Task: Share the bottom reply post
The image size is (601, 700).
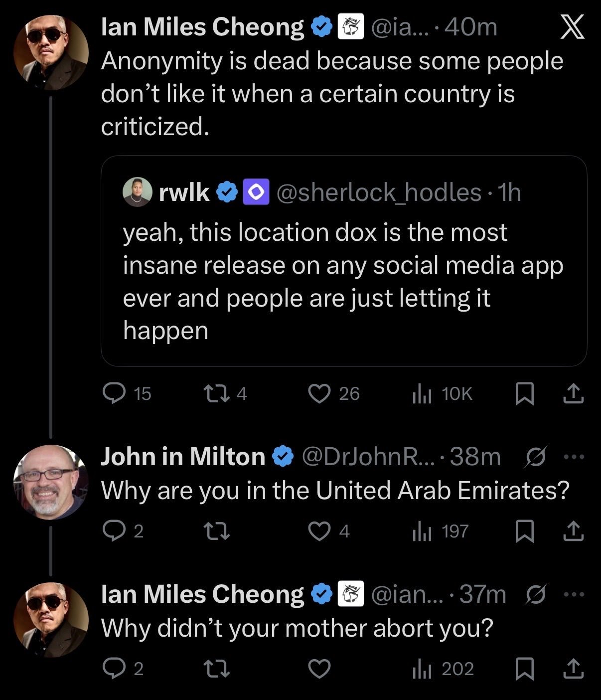Action: pyautogui.click(x=573, y=669)
